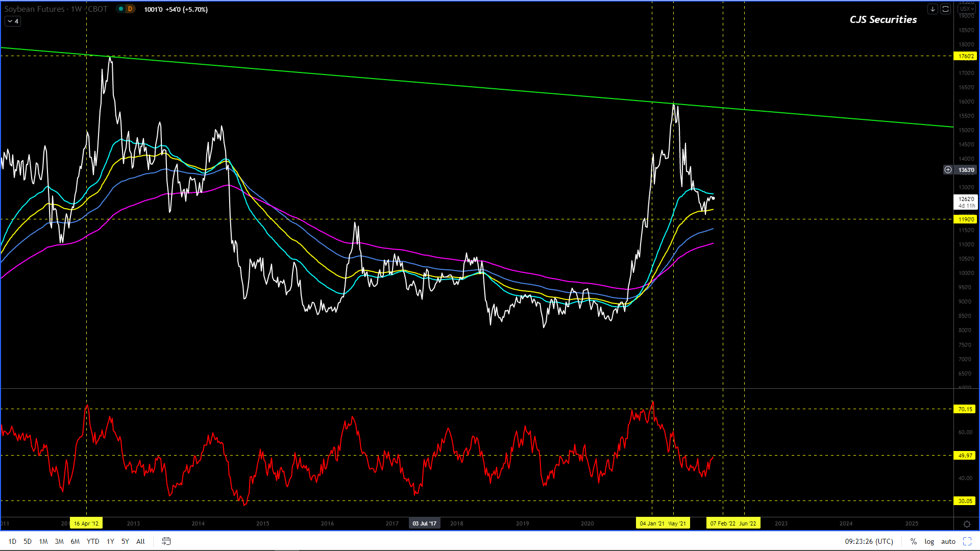This screenshot has height=551, width=980.
Task: Click the yellow 1760'2 price level label
Action: pos(966,56)
